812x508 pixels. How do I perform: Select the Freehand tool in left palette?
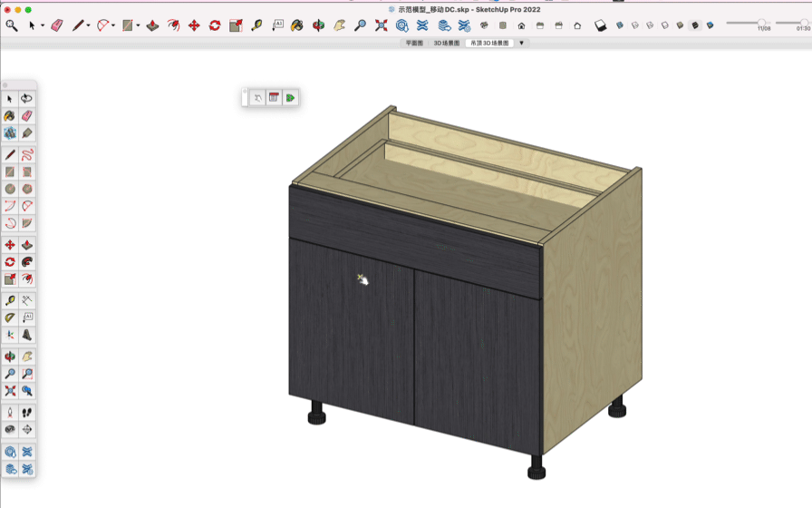pos(27,155)
